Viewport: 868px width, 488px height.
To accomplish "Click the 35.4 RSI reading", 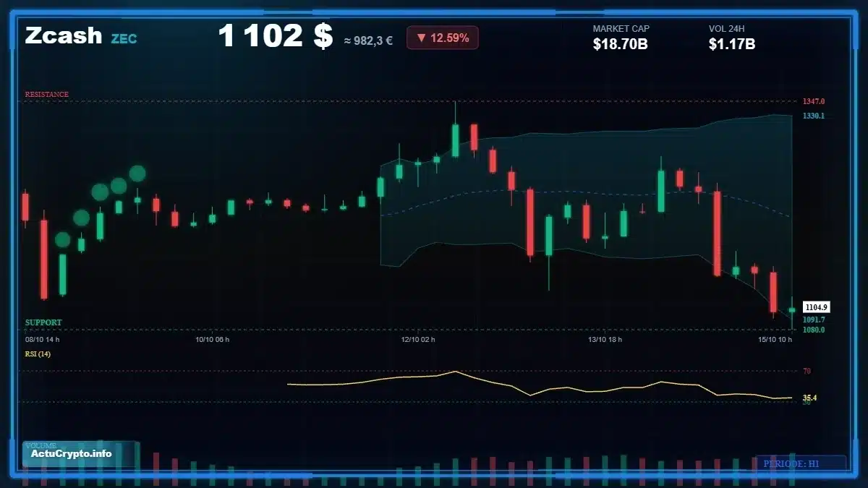I will (810, 398).
